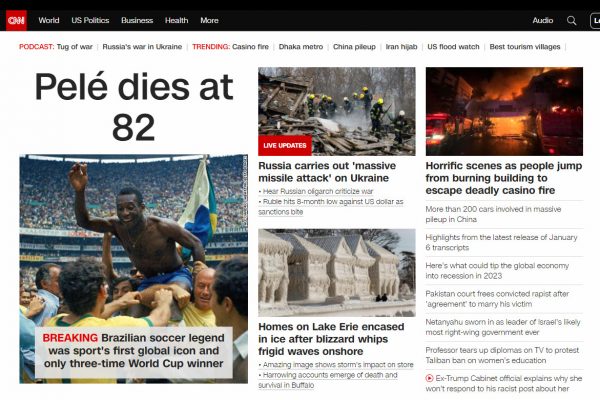Click the Pelé dies at 82 headline

coord(134,107)
